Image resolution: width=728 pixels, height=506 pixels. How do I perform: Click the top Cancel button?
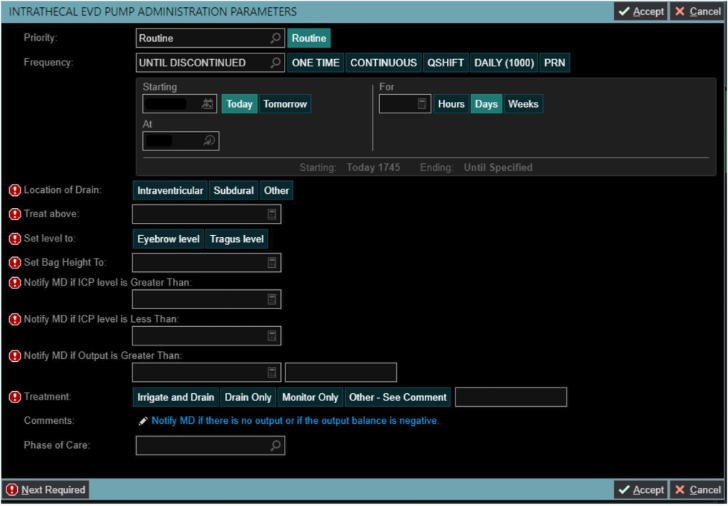[x=697, y=11]
